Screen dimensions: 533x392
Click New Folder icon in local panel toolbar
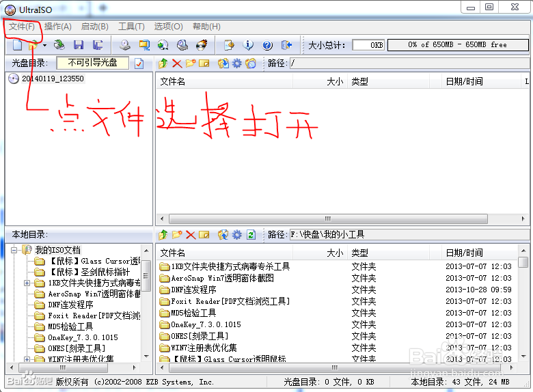point(177,235)
